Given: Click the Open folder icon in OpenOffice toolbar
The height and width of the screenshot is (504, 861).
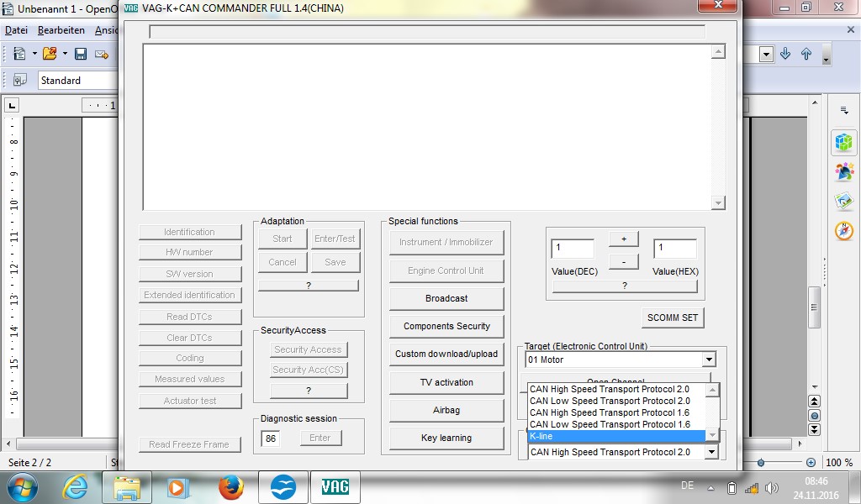Looking at the screenshot, I should pos(50,54).
